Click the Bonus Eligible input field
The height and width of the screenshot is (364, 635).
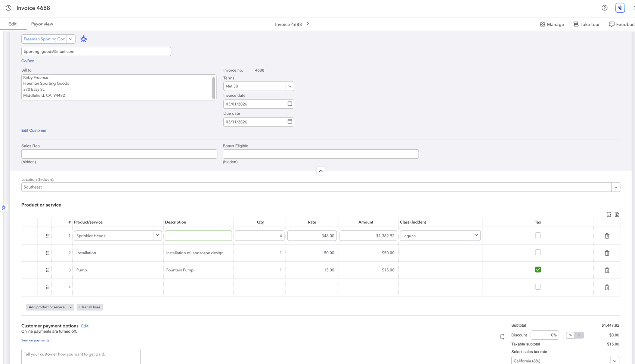click(321, 154)
